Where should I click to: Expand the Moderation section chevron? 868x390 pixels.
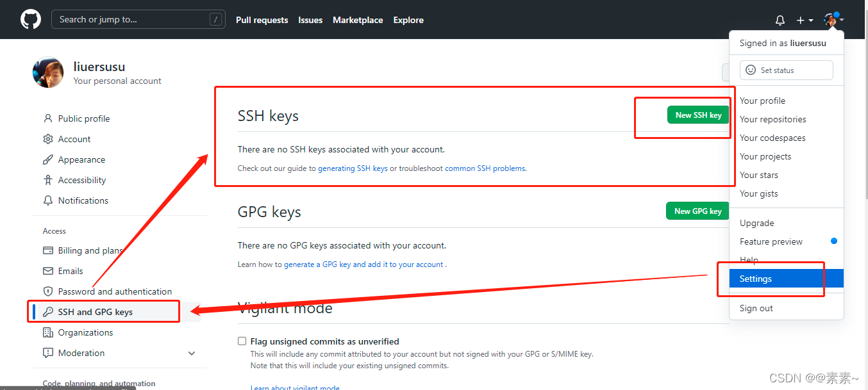point(192,353)
